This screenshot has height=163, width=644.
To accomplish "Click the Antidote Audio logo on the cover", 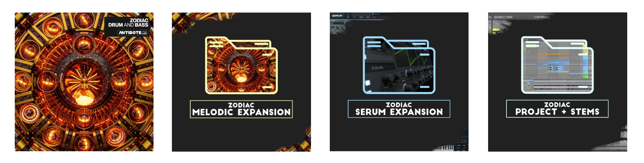I will [133, 32].
